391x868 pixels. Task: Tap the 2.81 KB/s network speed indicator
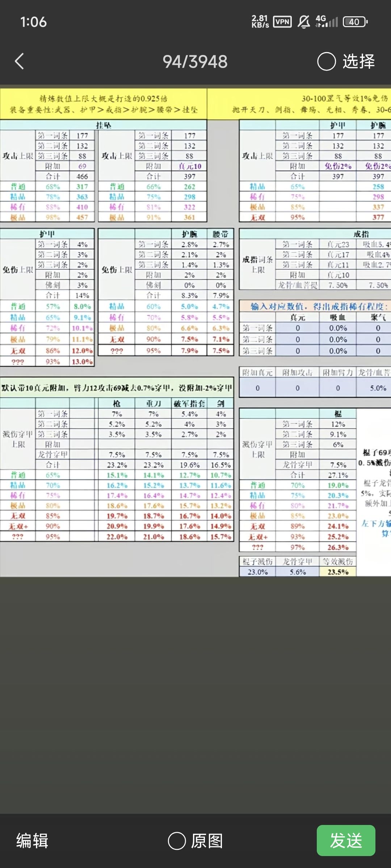[260, 22]
